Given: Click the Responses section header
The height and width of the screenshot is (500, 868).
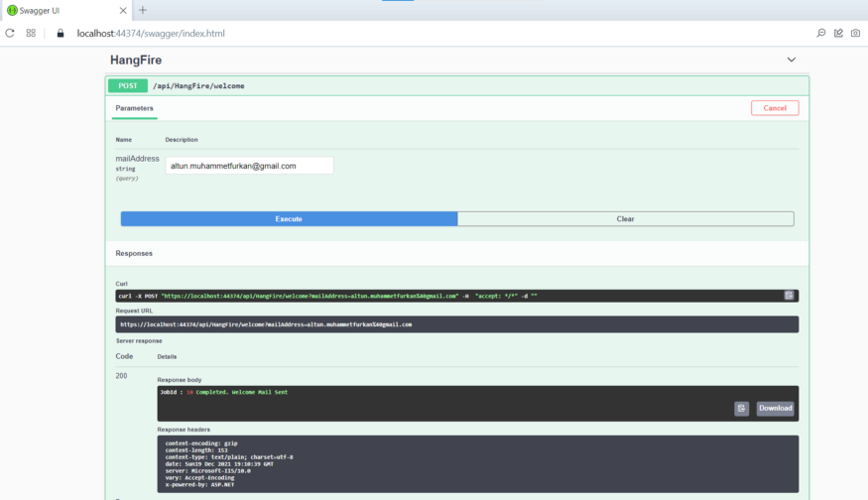Looking at the screenshot, I should 134,253.
